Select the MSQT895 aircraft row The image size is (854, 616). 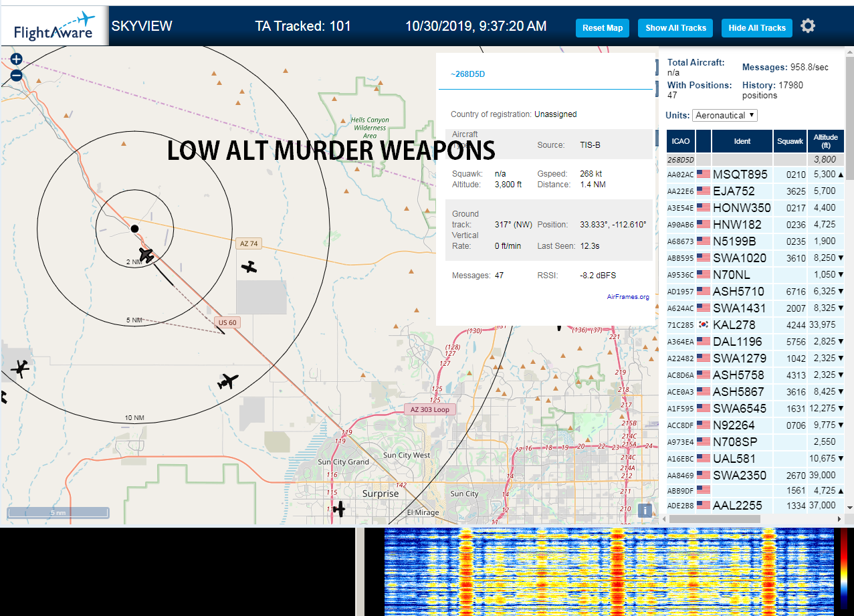(x=755, y=174)
